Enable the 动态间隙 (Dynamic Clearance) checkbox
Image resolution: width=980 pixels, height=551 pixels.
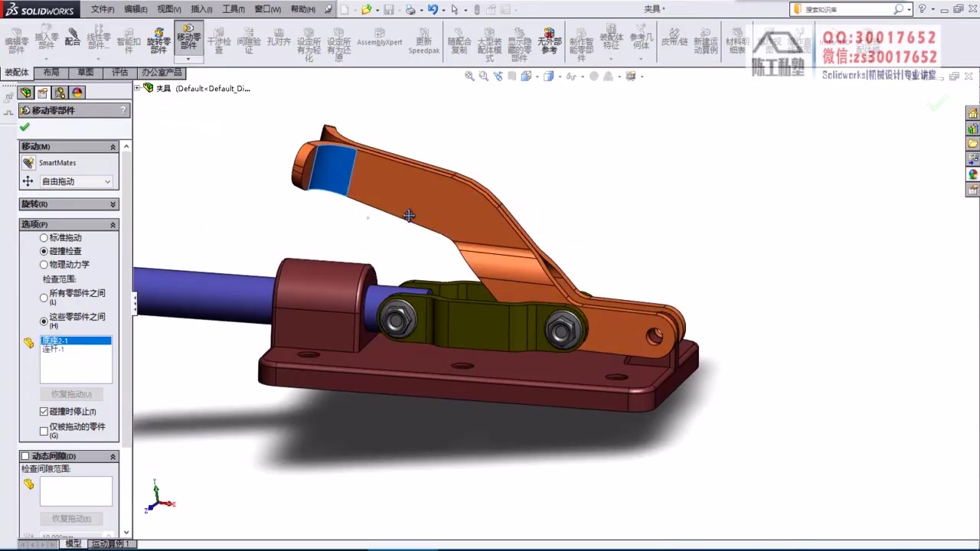25,456
